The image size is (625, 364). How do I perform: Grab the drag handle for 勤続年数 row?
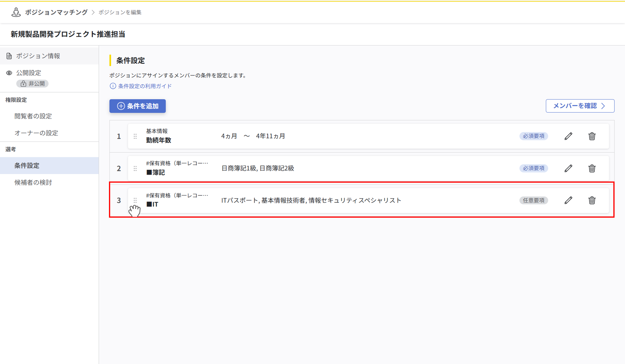[x=135, y=136]
